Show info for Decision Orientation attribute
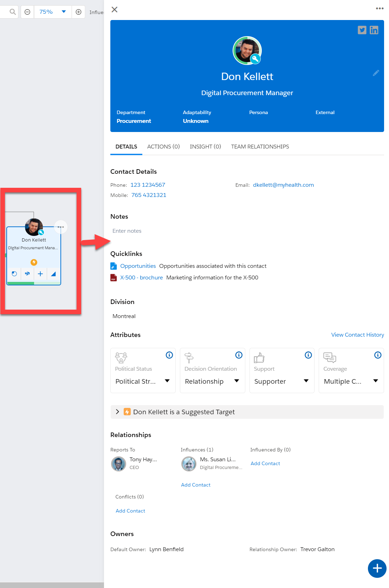Screen dimensions: 389x588 [239, 355]
